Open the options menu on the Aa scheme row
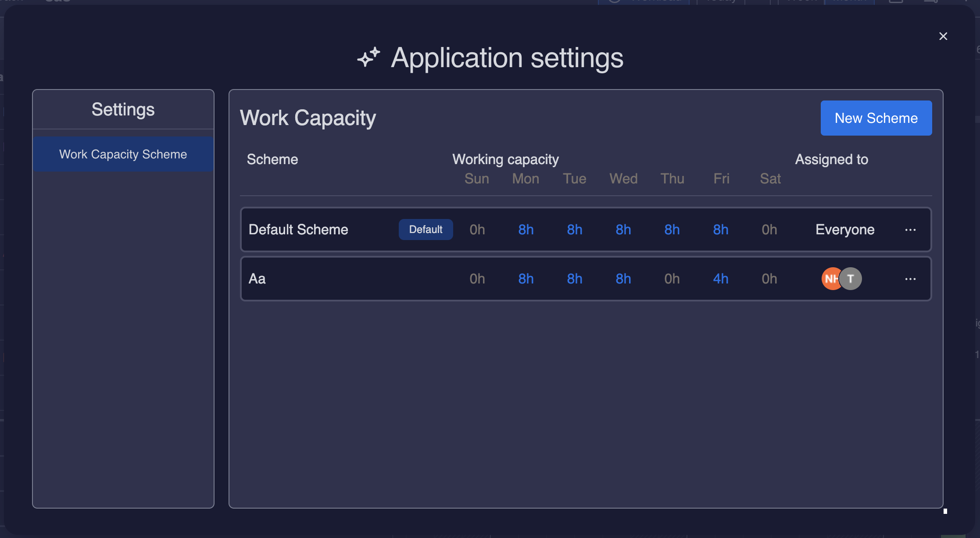 [911, 279]
